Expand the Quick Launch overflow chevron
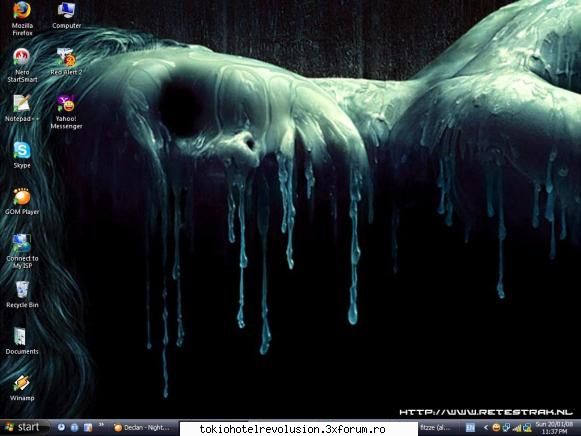Screen dimensions: 581x436 click(x=101, y=425)
